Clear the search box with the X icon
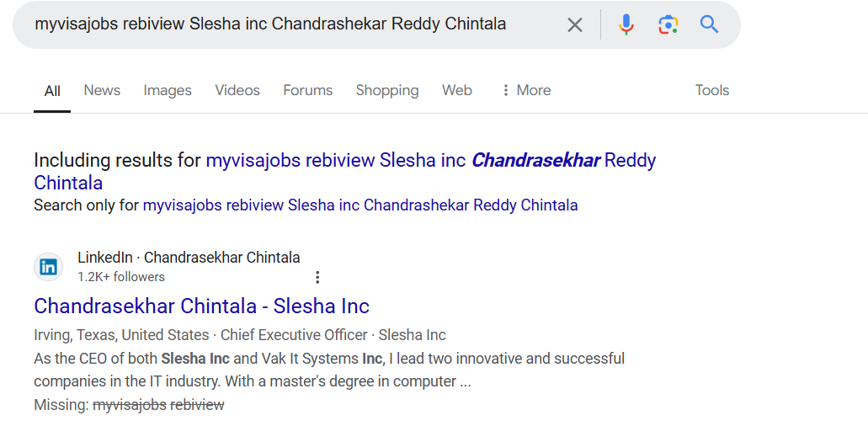The width and height of the screenshot is (868, 442). click(x=575, y=25)
